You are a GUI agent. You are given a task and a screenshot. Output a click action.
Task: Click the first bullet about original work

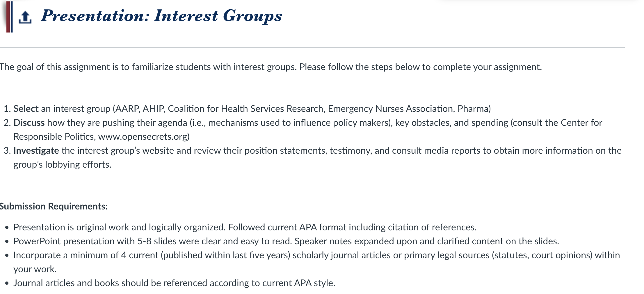245,227
